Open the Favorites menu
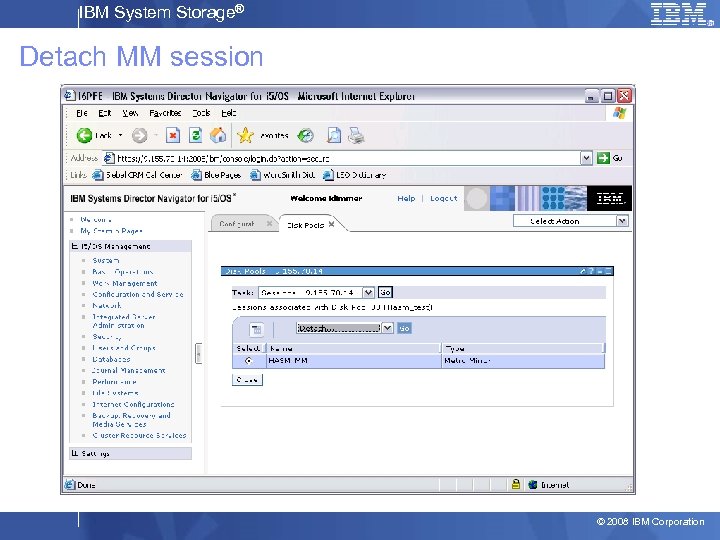 [165, 113]
